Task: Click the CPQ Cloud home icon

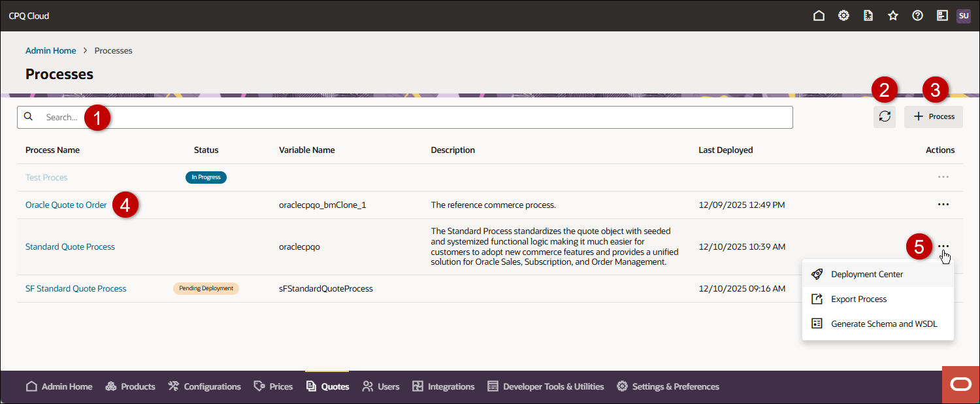Action: [x=819, y=15]
